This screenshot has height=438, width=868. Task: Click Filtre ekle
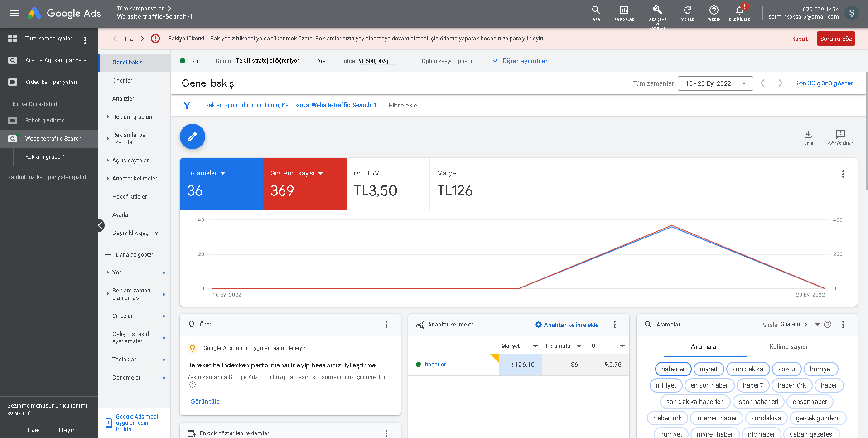(x=403, y=105)
